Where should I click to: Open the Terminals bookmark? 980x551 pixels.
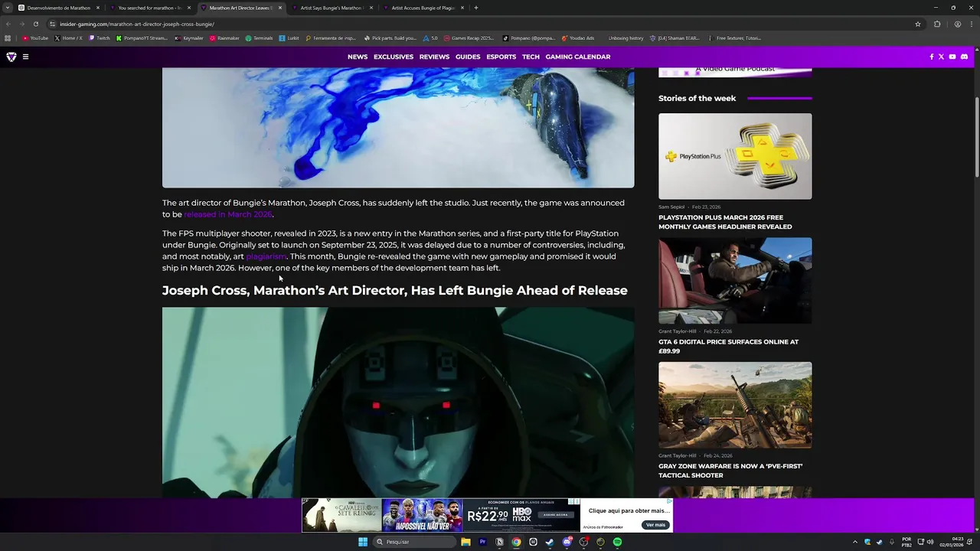click(260, 38)
